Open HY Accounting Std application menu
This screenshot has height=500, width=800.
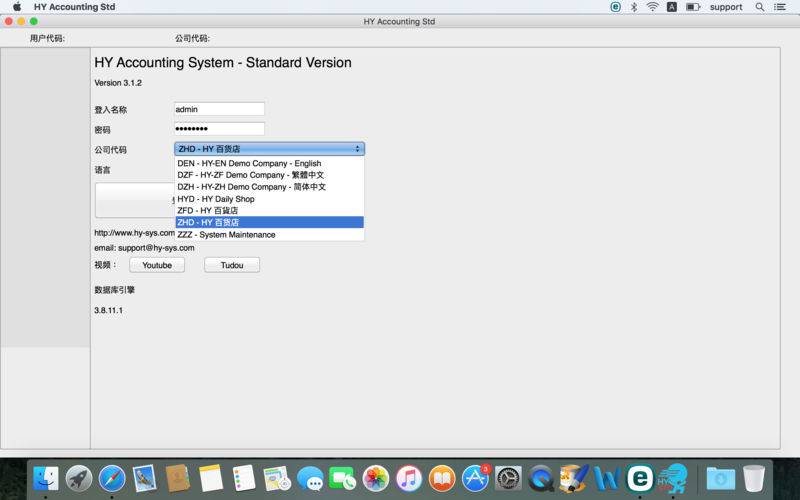coord(74,7)
